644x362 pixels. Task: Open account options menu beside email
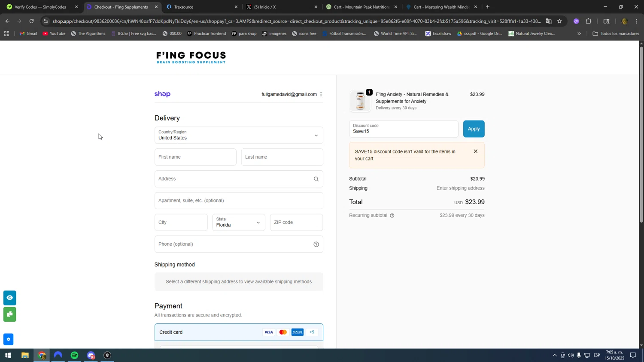tap(321, 94)
